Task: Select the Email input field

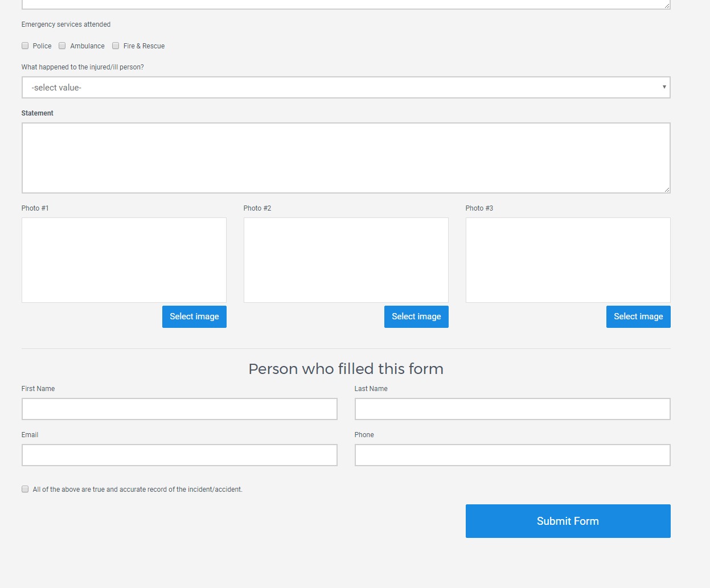Action: click(x=179, y=455)
